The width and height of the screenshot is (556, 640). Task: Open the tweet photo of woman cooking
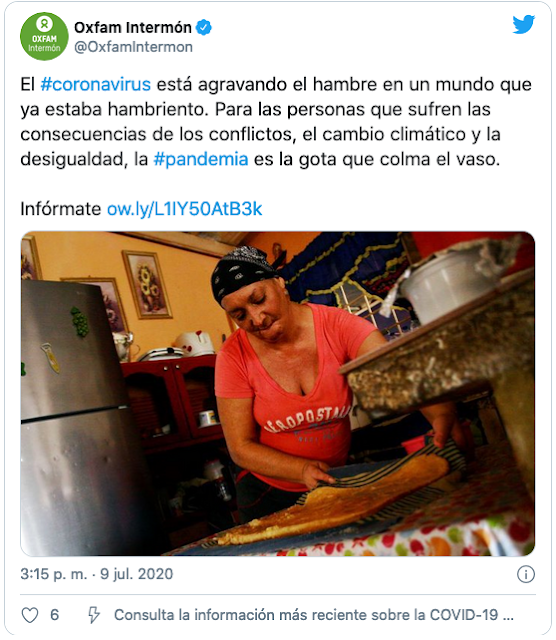[x=278, y=393]
